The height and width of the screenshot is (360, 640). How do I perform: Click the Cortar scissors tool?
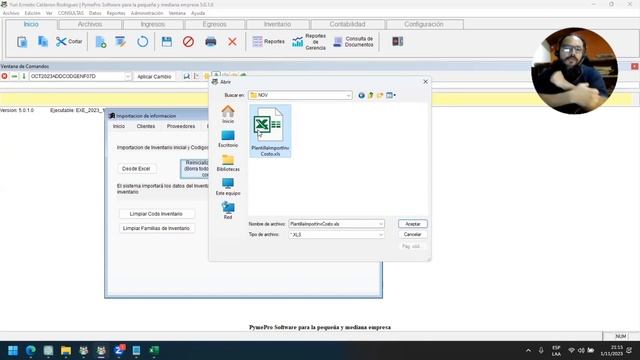69,42
